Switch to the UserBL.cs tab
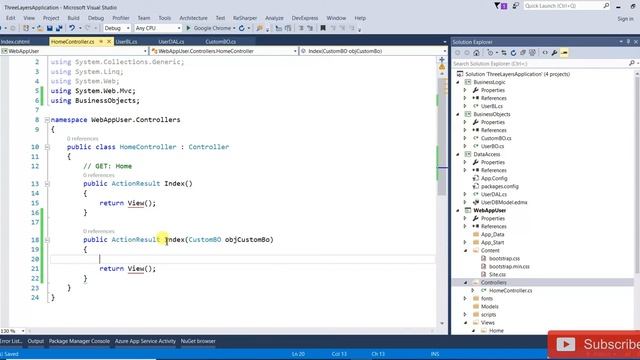This screenshot has height=360, width=640. click(x=126, y=42)
